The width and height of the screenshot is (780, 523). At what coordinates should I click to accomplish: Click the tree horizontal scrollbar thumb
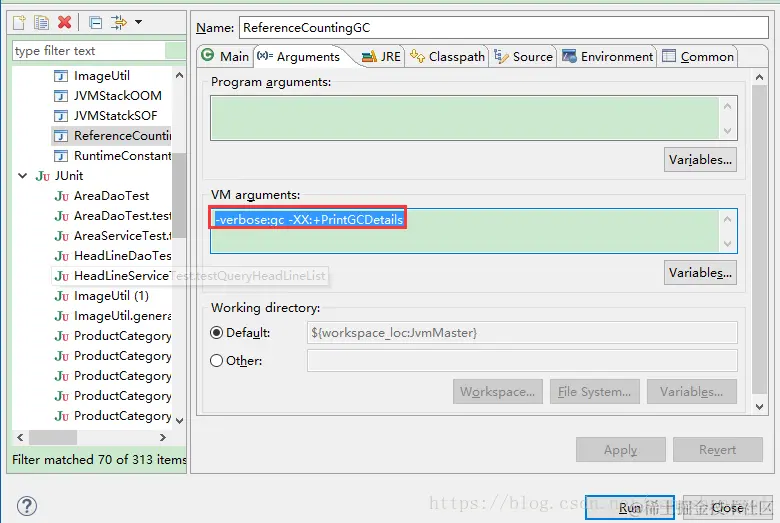tap(53, 437)
